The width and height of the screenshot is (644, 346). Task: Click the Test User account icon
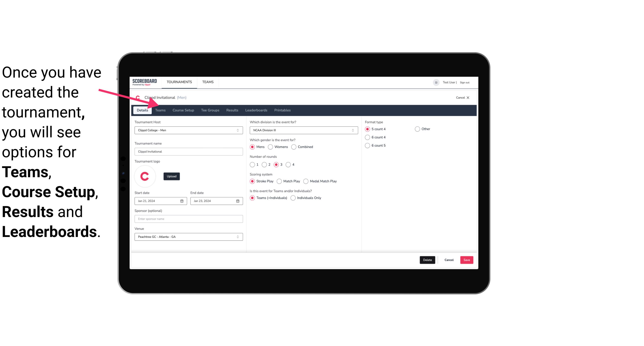pos(436,82)
